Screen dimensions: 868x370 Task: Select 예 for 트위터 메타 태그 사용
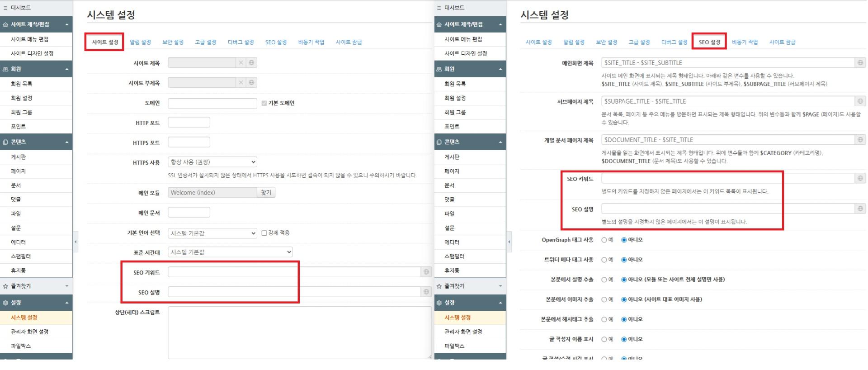pos(604,260)
